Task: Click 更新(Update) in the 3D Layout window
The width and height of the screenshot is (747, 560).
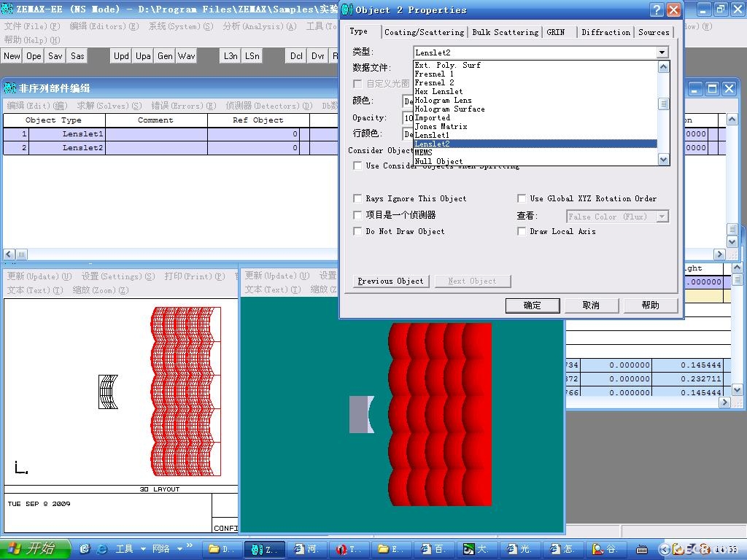Action: (39, 276)
